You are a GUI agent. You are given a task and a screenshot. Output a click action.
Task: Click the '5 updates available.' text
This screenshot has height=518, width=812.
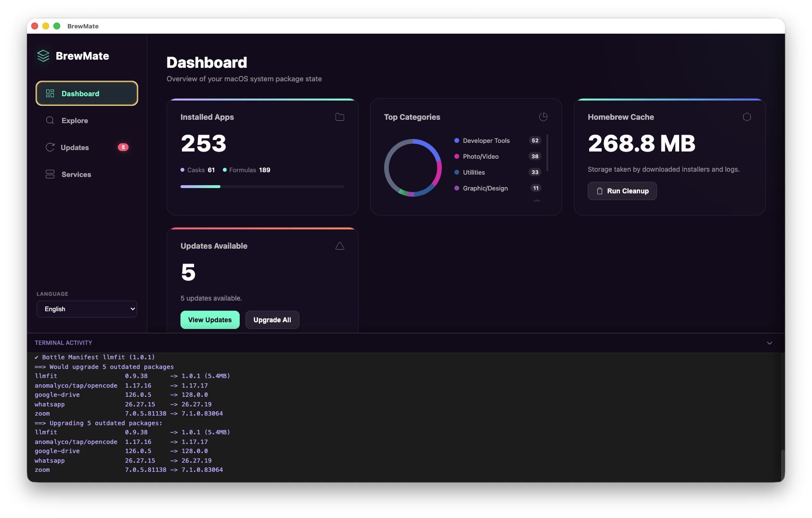[211, 298]
